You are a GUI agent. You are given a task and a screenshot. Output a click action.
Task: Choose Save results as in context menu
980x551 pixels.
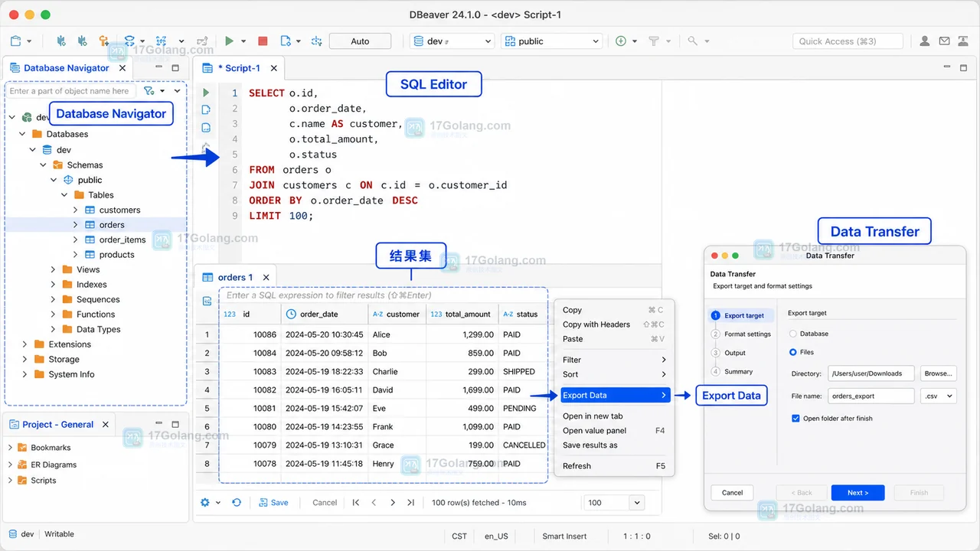[614, 445]
